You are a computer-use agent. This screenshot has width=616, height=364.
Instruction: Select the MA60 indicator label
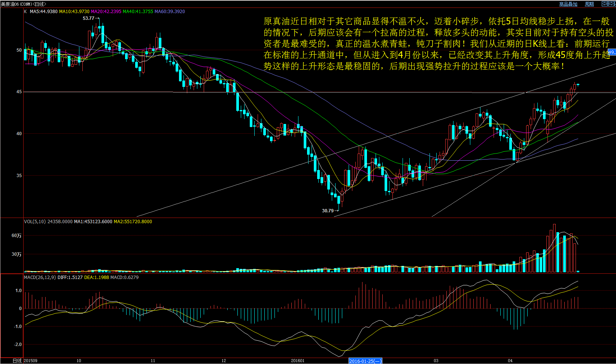[170, 12]
